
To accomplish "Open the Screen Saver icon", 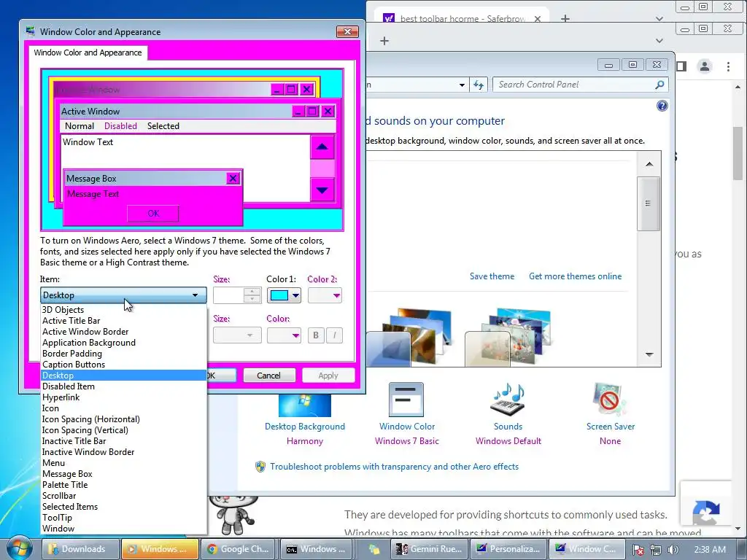I will point(610,400).
